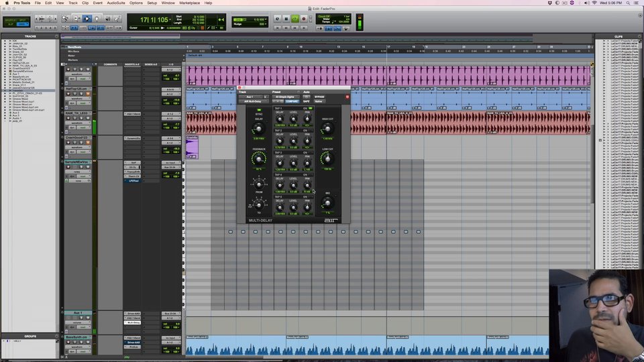644x362 pixels.
Task: Click the main Delay knob
Action: pyautogui.click(x=259, y=129)
